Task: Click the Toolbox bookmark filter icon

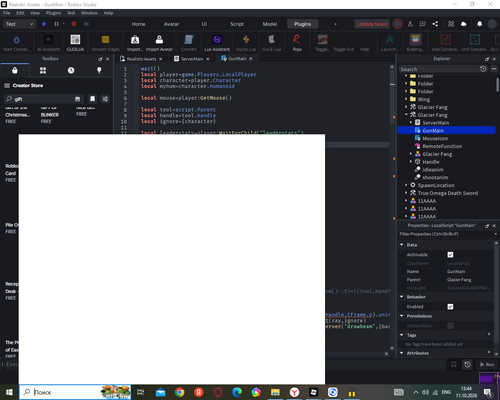Action: point(92,99)
